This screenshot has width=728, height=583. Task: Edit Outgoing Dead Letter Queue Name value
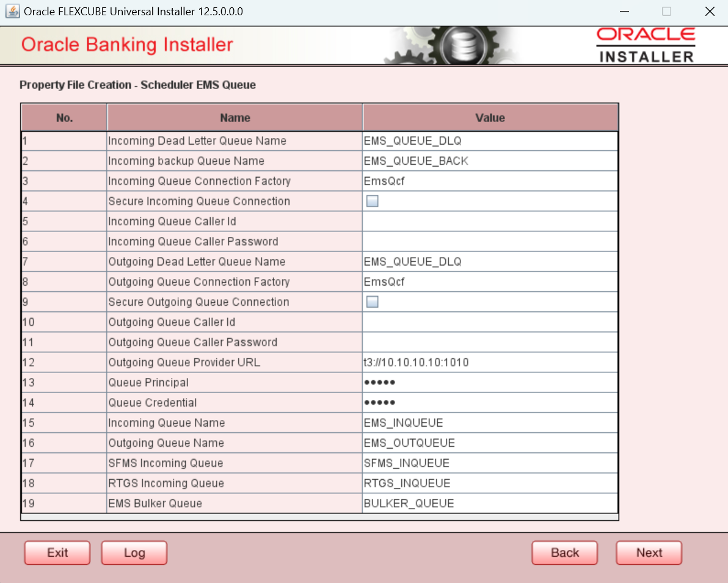[x=490, y=261]
